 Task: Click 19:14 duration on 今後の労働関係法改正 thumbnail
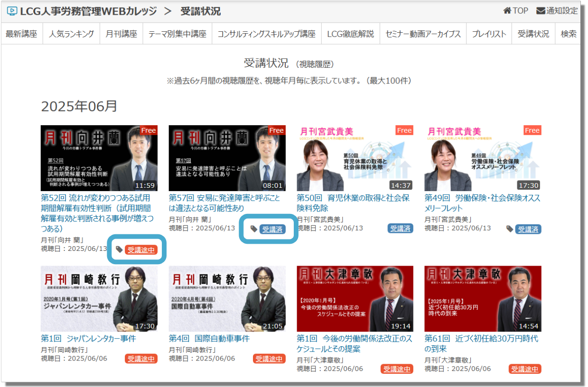click(x=401, y=326)
